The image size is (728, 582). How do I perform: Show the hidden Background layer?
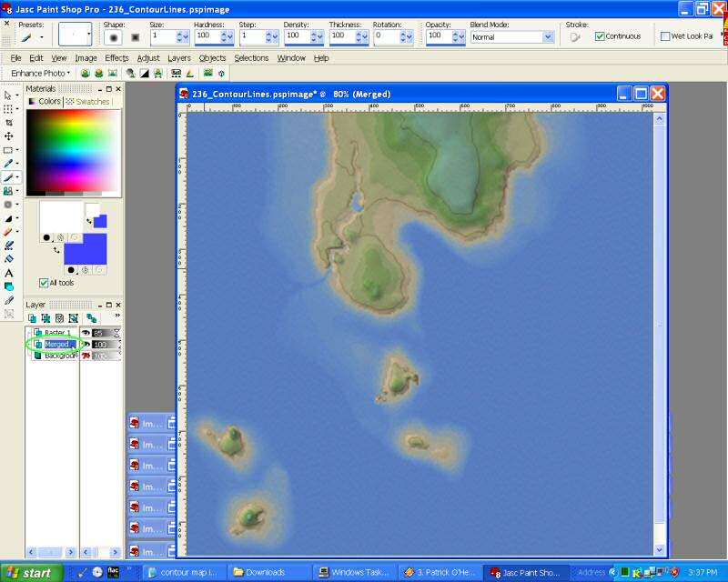click(x=86, y=356)
